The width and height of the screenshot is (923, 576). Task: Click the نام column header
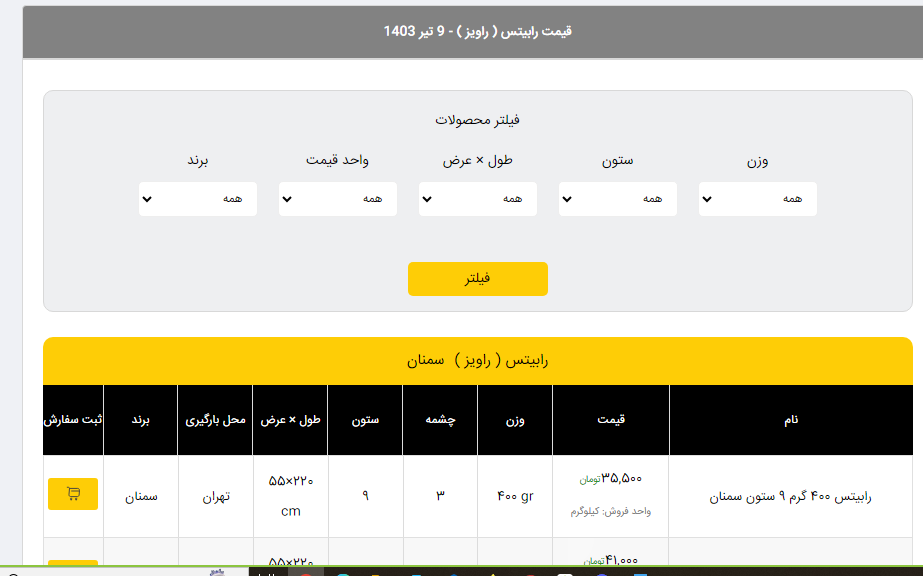tap(790, 420)
